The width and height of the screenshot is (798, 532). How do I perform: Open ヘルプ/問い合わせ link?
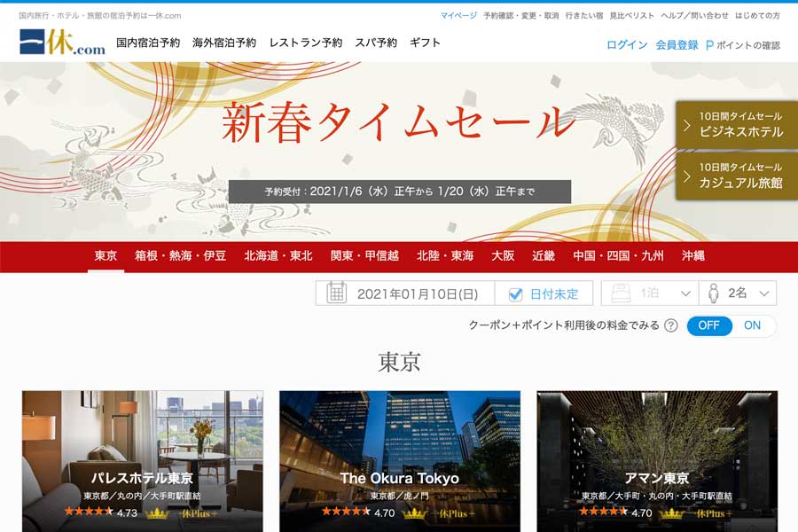(694, 16)
